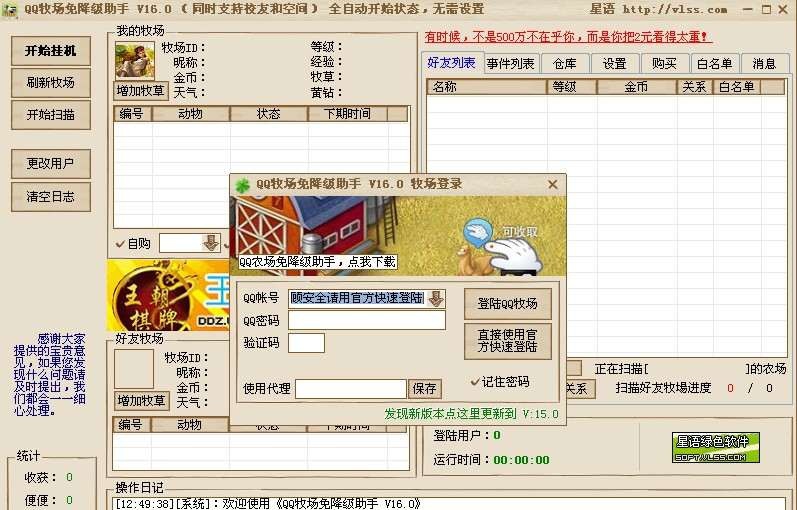Viewport: 797px width, 510px height.
Task: Click the clover icon in the login dialog title
Action: click(242, 185)
